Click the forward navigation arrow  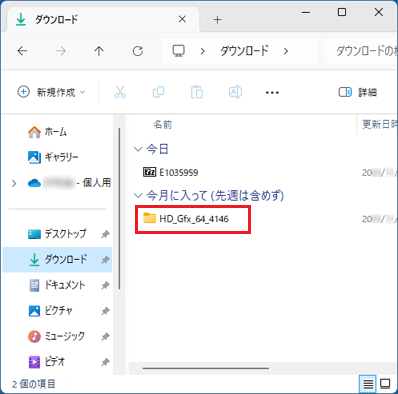(61, 51)
